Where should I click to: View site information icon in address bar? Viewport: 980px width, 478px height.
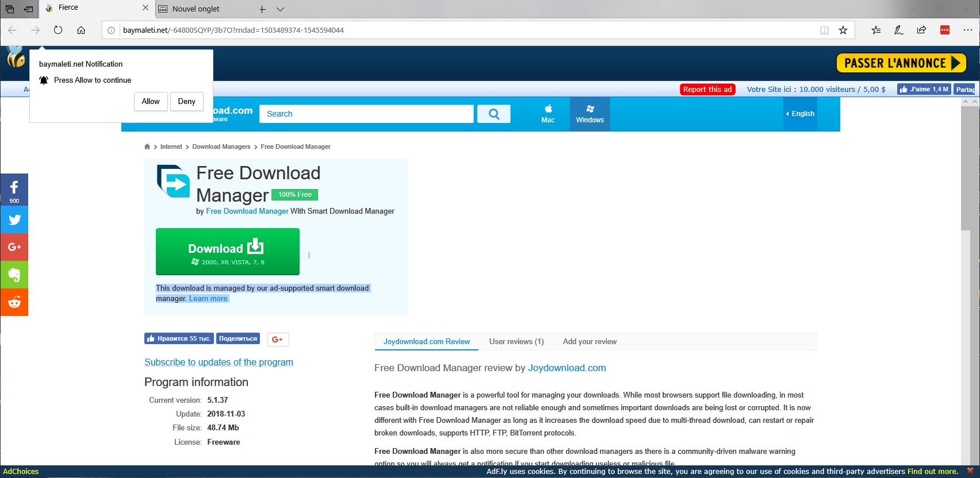click(112, 30)
